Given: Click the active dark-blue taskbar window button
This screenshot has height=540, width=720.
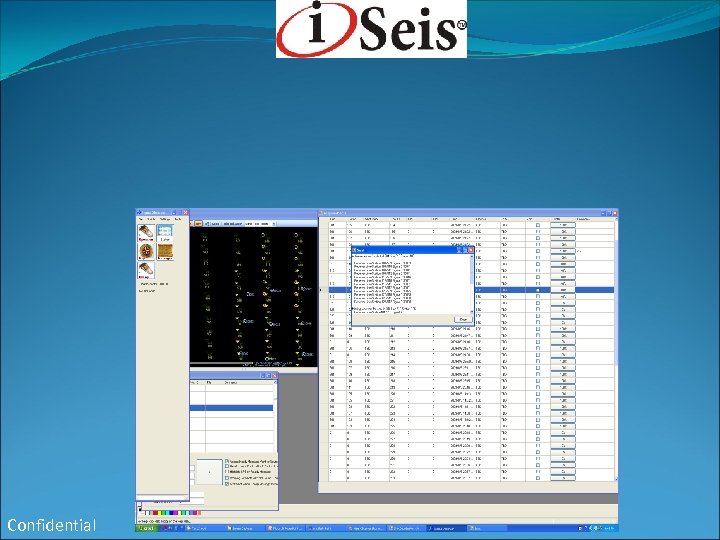Looking at the screenshot, I should [x=446, y=529].
